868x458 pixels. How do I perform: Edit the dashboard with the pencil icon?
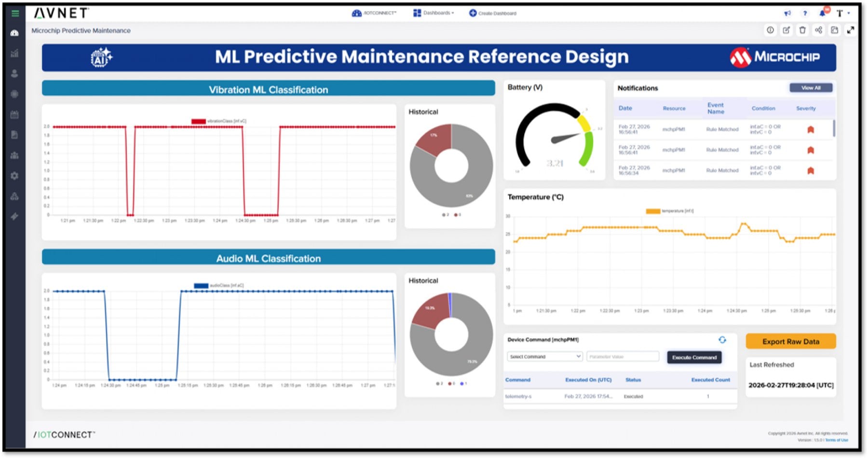(x=786, y=30)
